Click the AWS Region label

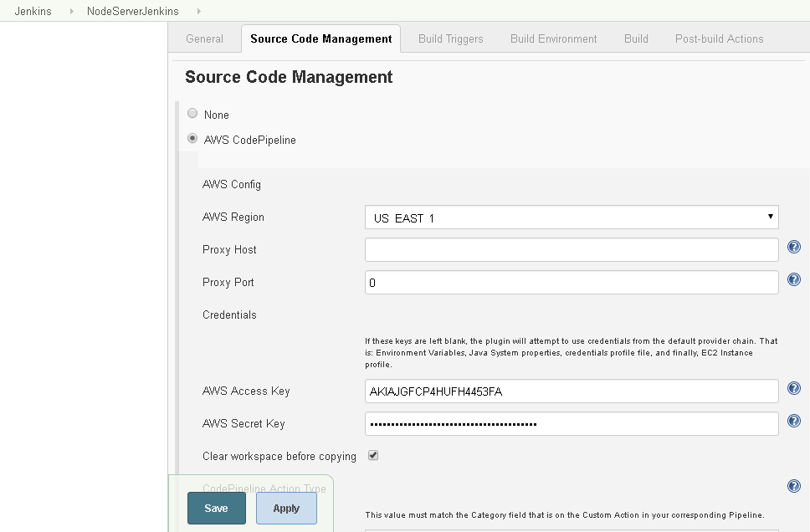pos(233,217)
